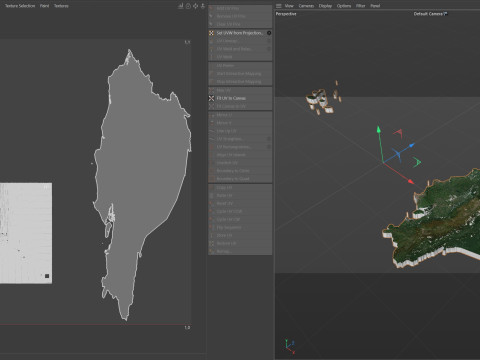480x360 pixels.
Task: Click the bar-shaped icon in UV editor header
Action: coord(181,6)
